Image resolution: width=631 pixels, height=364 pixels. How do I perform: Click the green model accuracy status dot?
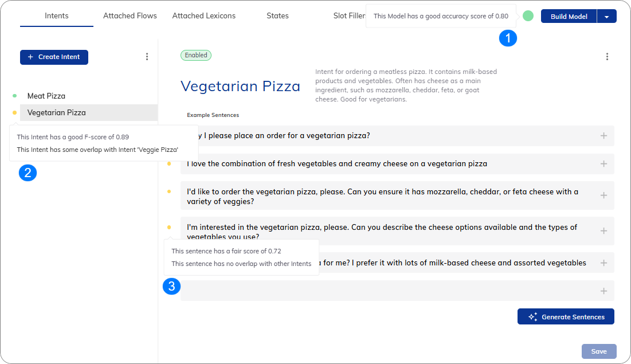pyautogui.click(x=528, y=16)
